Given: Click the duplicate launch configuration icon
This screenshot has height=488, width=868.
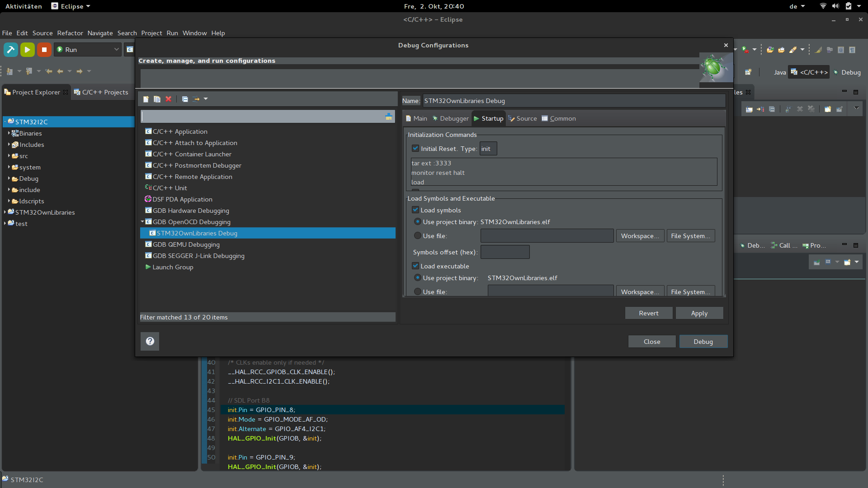Looking at the screenshot, I should 157,99.
